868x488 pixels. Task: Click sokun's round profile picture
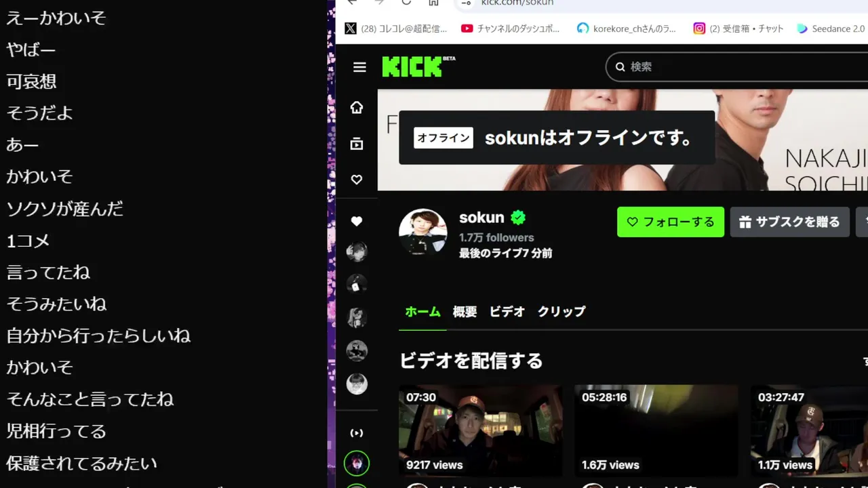pos(423,232)
